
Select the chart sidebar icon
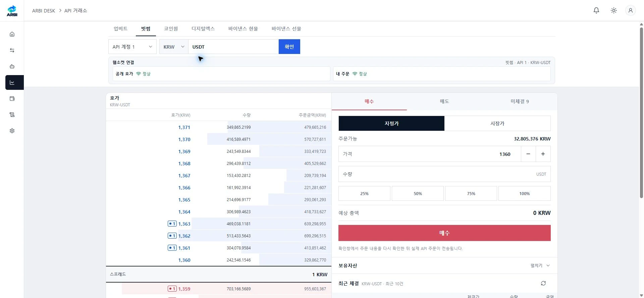pos(14,82)
